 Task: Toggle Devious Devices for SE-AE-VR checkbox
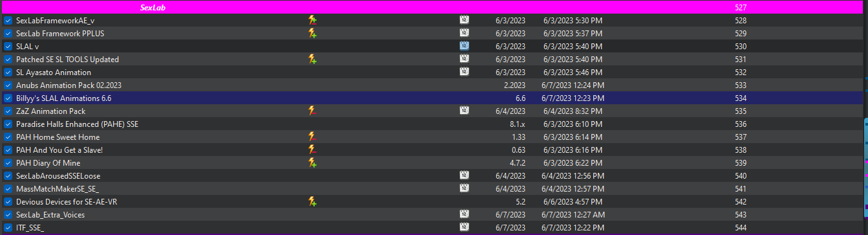click(8, 202)
